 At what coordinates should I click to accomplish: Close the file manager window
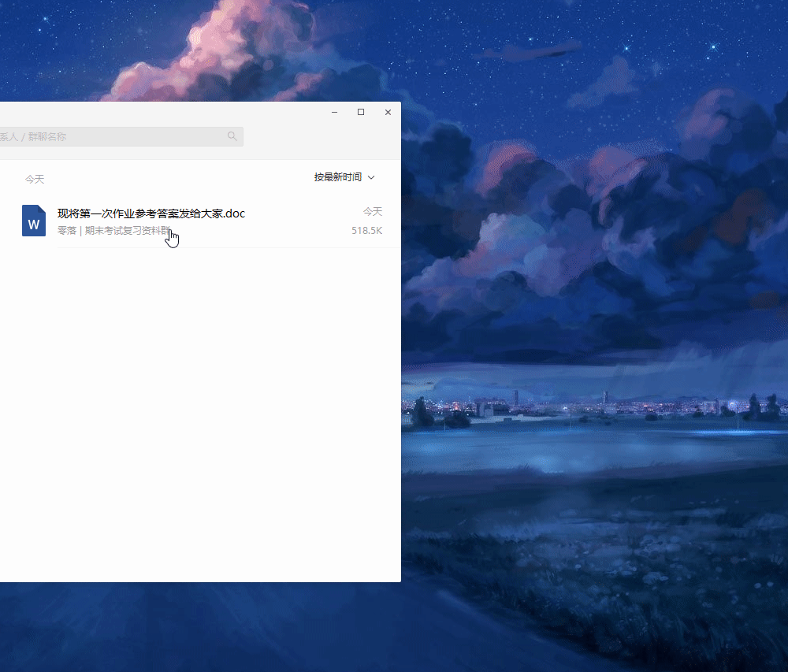[388, 113]
